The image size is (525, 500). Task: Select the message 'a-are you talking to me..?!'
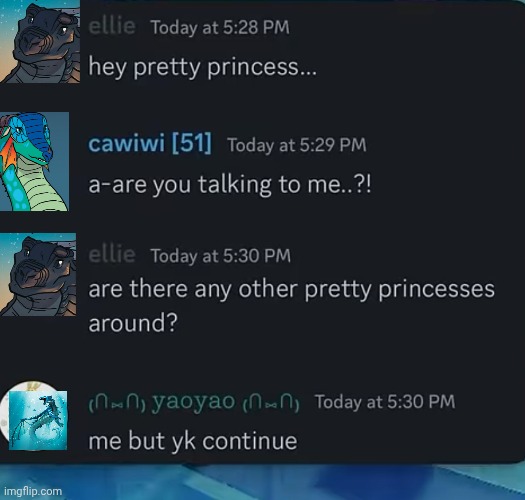coord(230,185)
